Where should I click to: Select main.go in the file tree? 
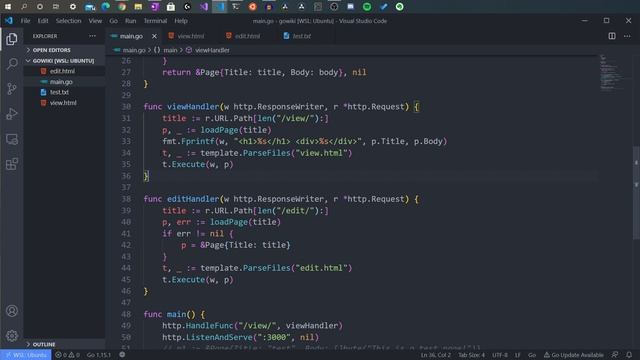point(61,82)
